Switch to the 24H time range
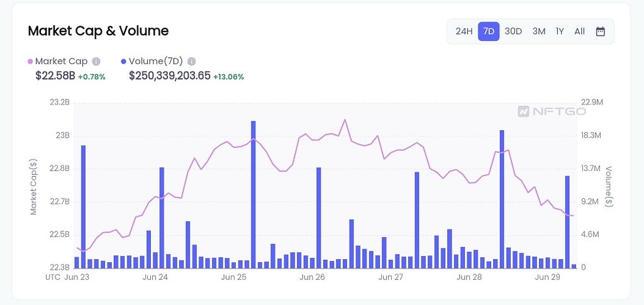This screenshot has width=644, height=305. coord(464,31)
